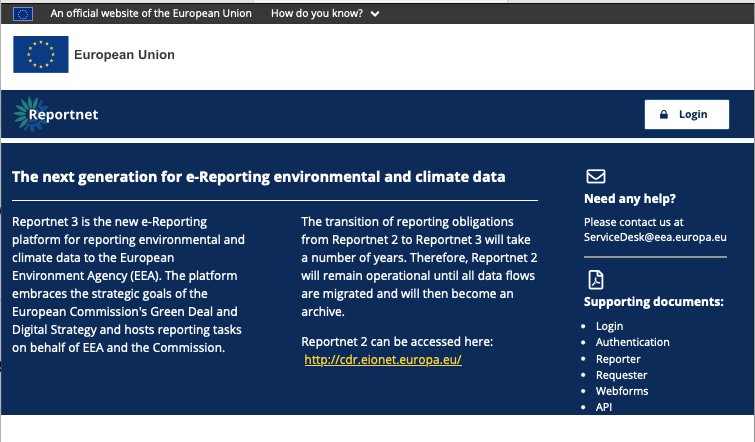Screen dimensions: 755x442
Task: Click the European Union flag logo
Action: [x=41, y=54]
